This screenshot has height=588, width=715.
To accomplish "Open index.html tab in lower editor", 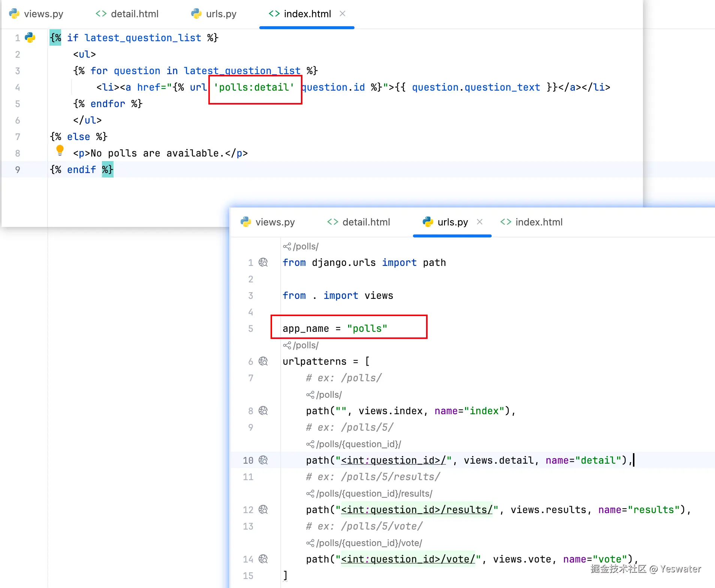I will (x=532, y=222).
